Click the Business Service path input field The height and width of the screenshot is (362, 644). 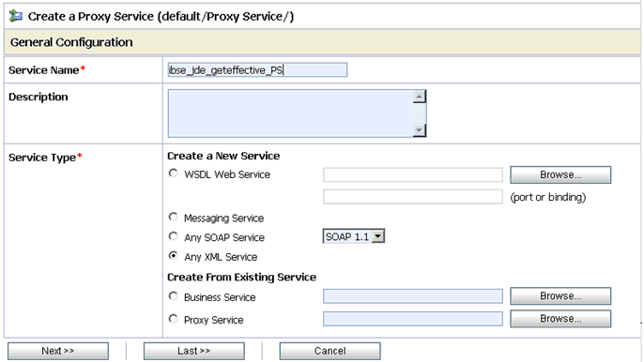coord(413,296)
